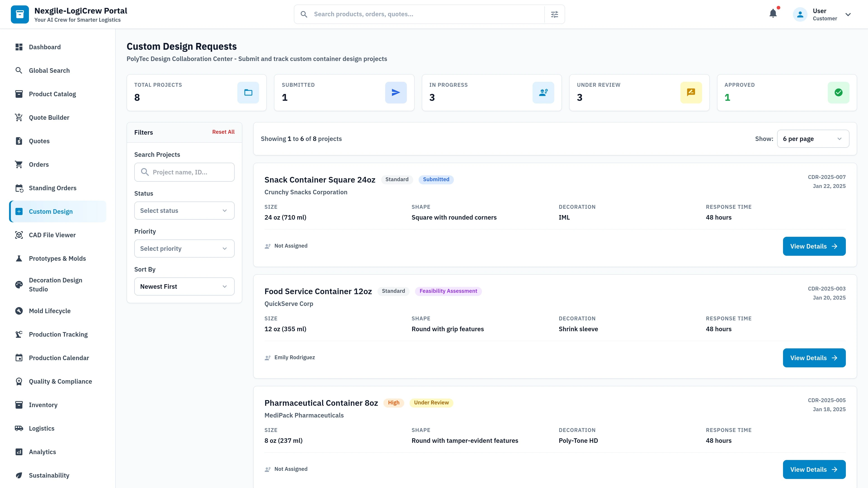Click Reset All filters link
Viewport: 868px width, 488px height.
[x=223, y=132]
